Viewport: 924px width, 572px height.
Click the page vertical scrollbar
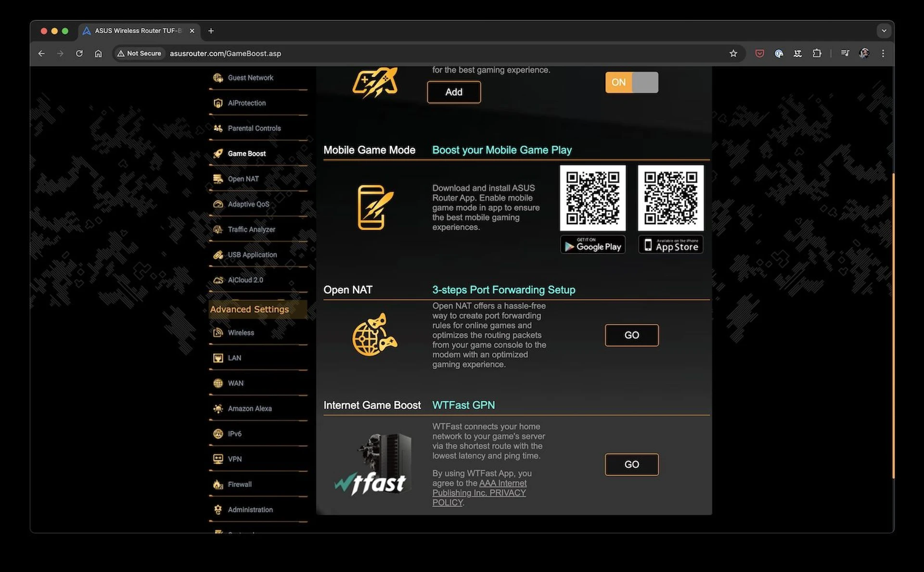(893, 326)
